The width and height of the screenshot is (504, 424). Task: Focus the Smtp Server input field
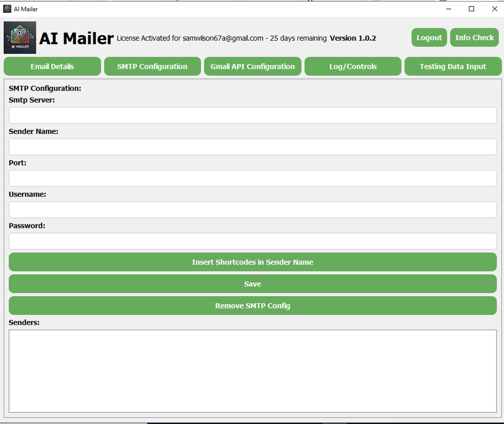point(253,116)
